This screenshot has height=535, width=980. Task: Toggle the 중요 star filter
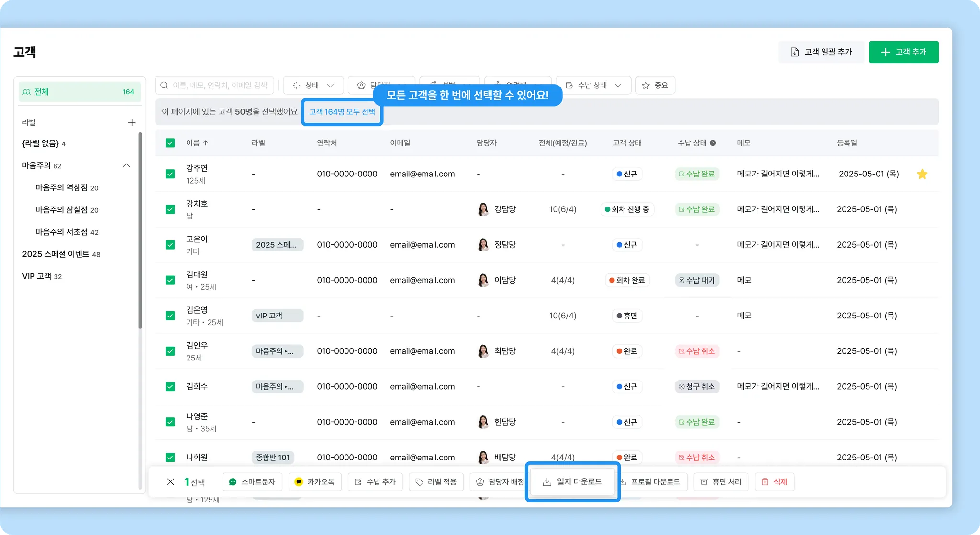655,85
